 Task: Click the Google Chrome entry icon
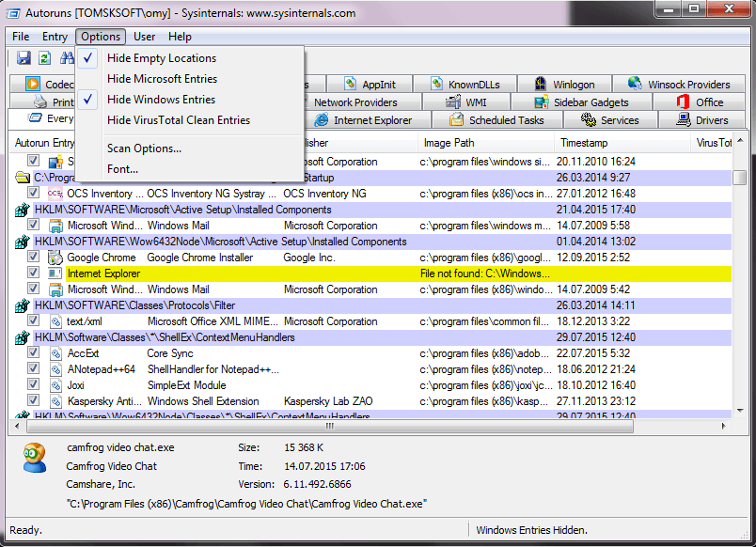(55, 258)
